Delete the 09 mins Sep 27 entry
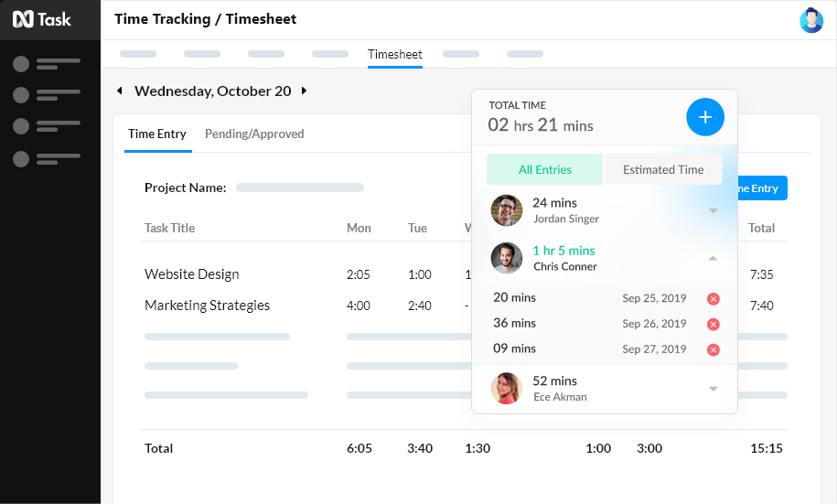837x504 pixels. click(x=714, y=349)
